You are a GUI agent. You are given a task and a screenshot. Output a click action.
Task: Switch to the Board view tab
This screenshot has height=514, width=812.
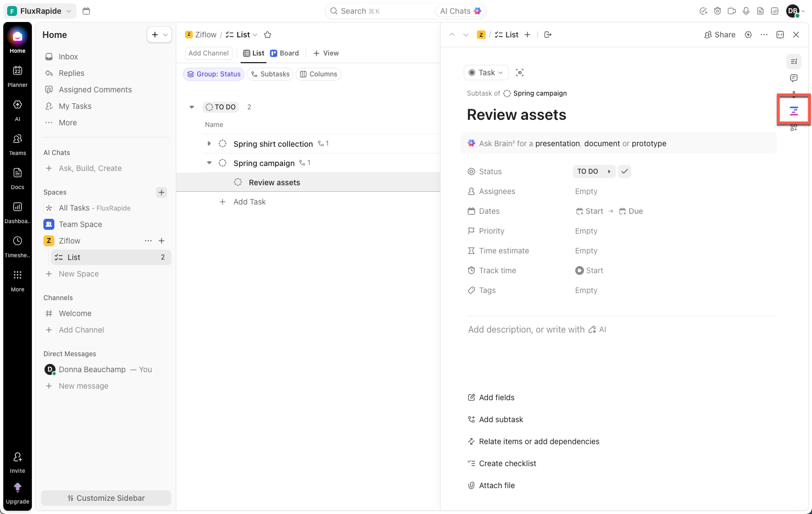pyautogui.click(x=285, y=53)
